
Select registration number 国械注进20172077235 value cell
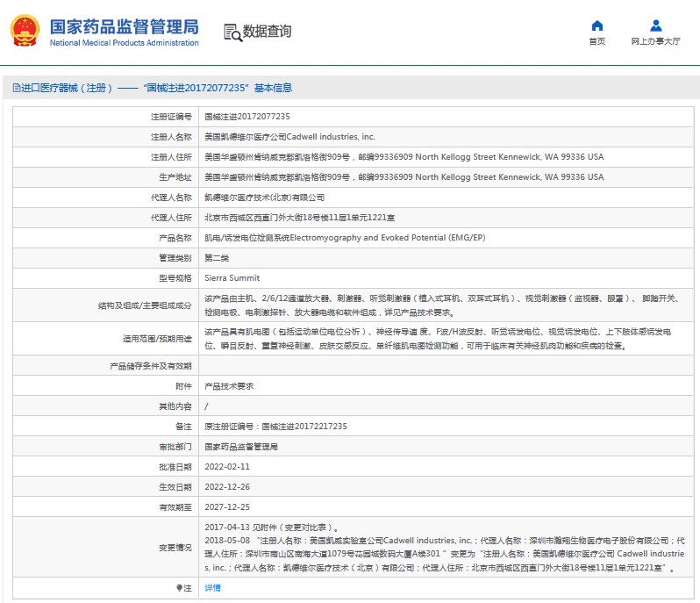247,117
